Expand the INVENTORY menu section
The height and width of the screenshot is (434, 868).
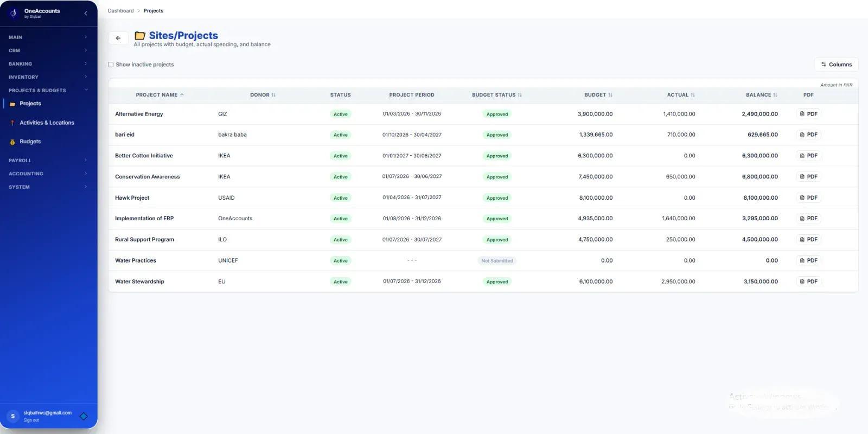(48, 77)
